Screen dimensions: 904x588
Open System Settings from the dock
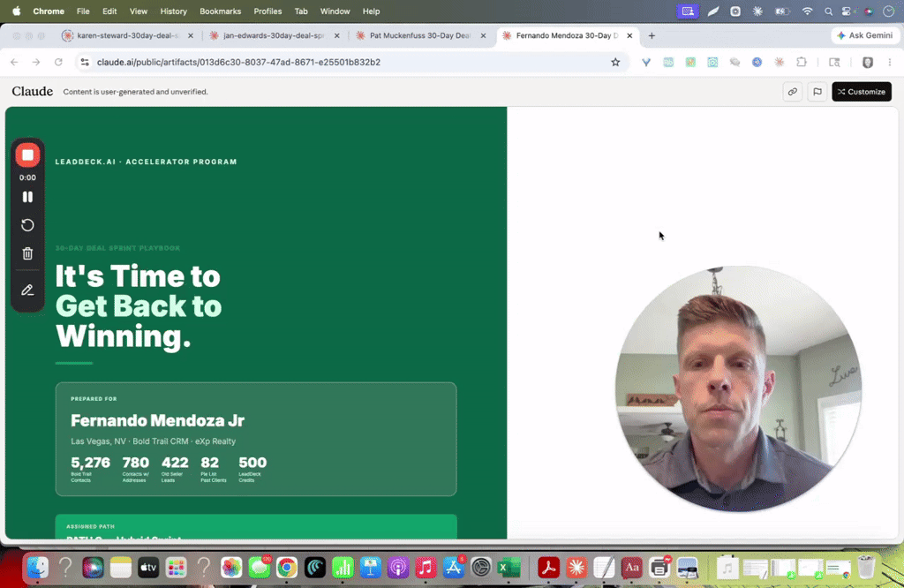[x=481, y=568]
